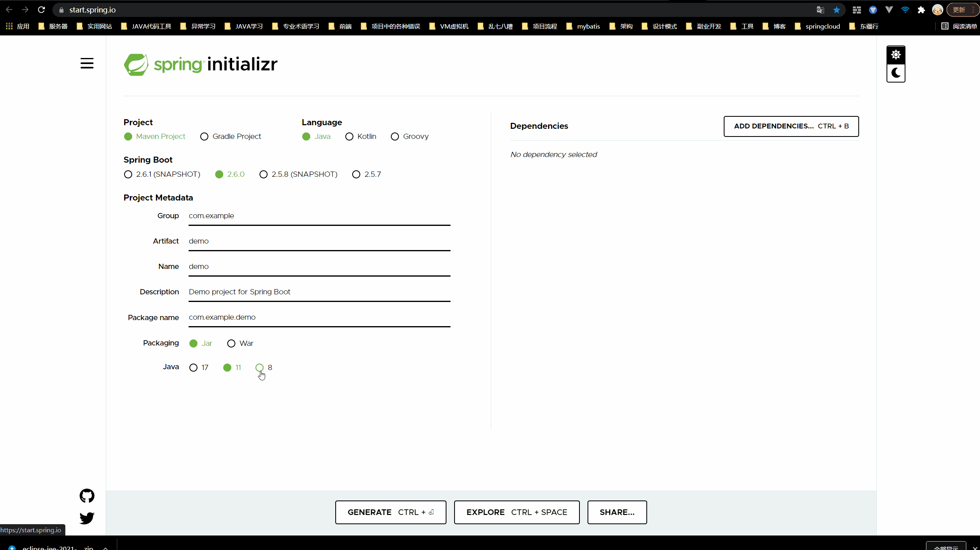Open the 服务器 bookmark folder
980x550 pixels.
click(53, 26)
